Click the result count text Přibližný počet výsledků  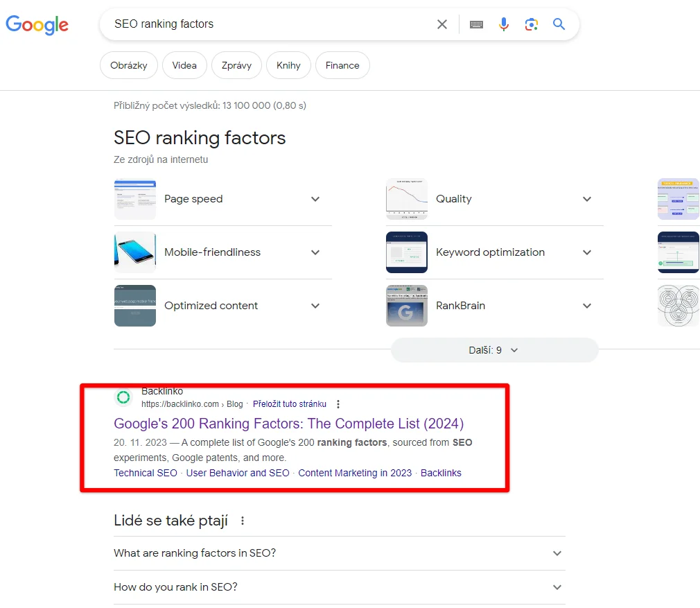click(210, 106)
